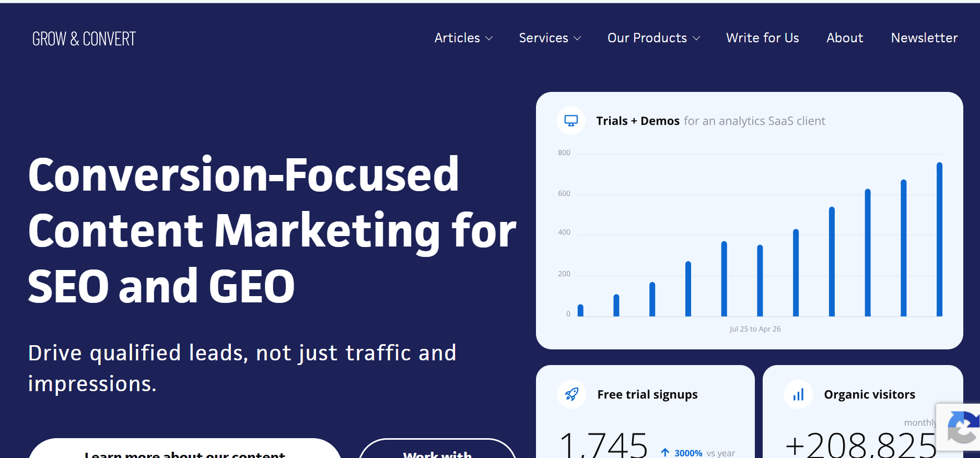Click the Work with button

pos(438,449)
